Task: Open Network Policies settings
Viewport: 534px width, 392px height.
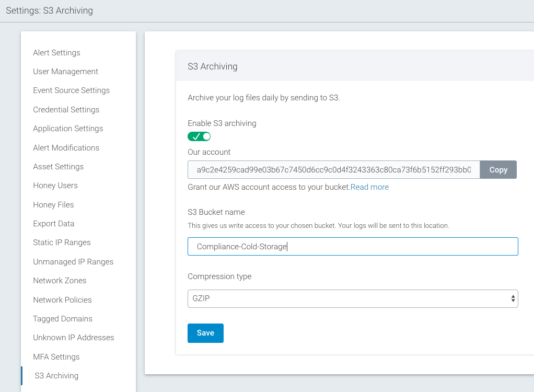Action: [x=62, y=300]
